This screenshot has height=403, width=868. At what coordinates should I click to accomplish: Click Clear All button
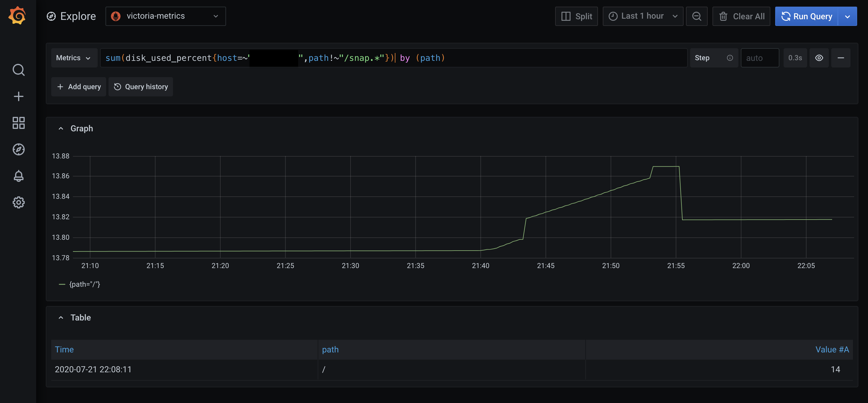coord(741,16)
